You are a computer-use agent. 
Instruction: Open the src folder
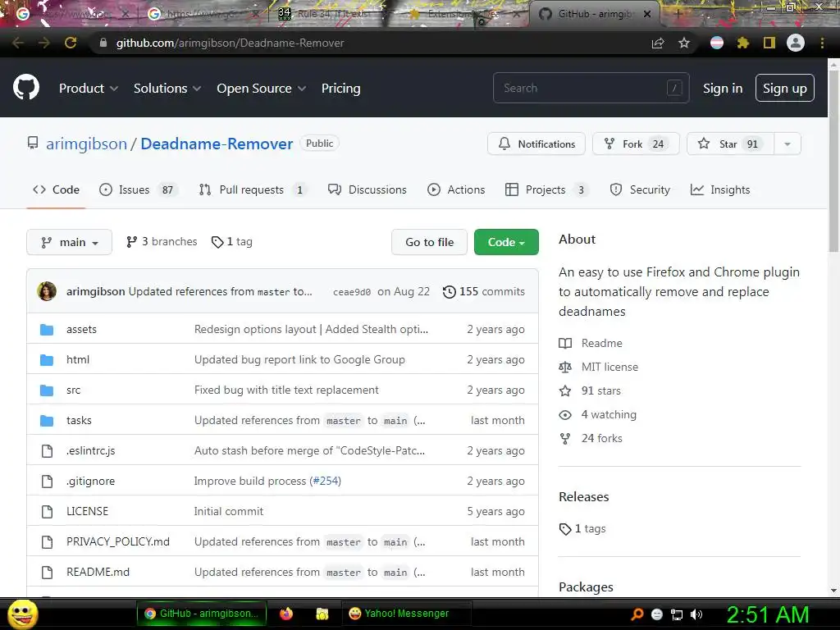(73, 390)
